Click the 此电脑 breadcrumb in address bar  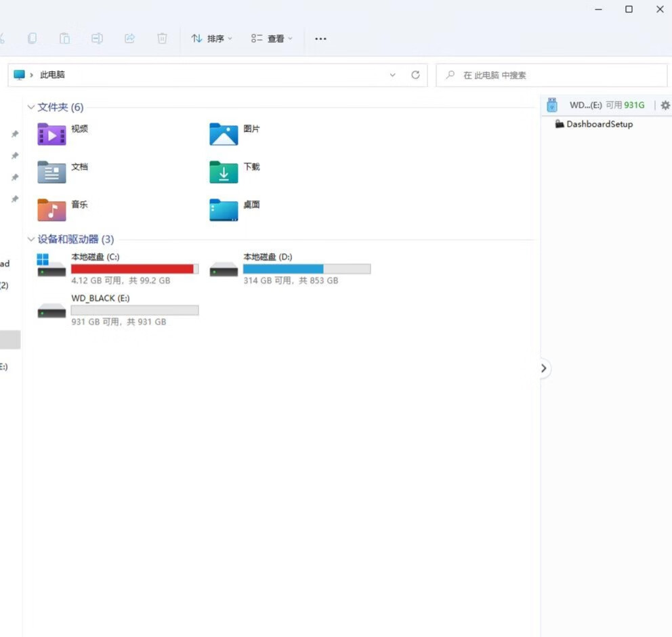(52, 75)
